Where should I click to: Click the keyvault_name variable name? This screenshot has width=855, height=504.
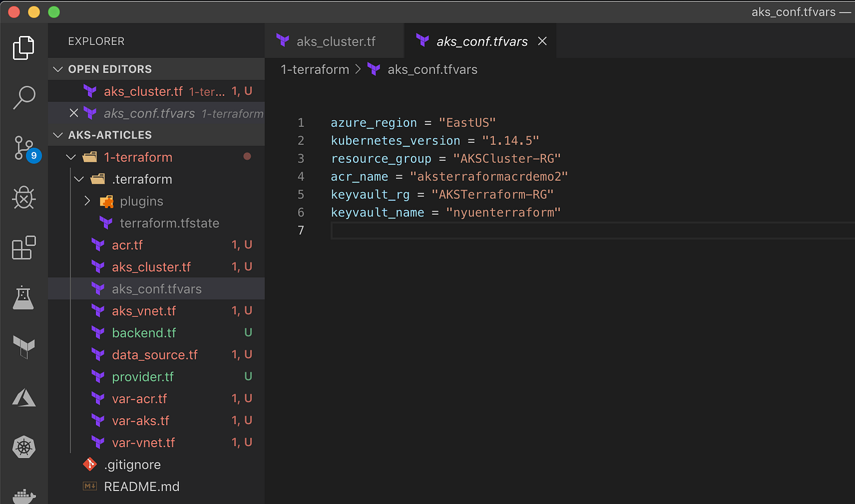pos(377,212)
